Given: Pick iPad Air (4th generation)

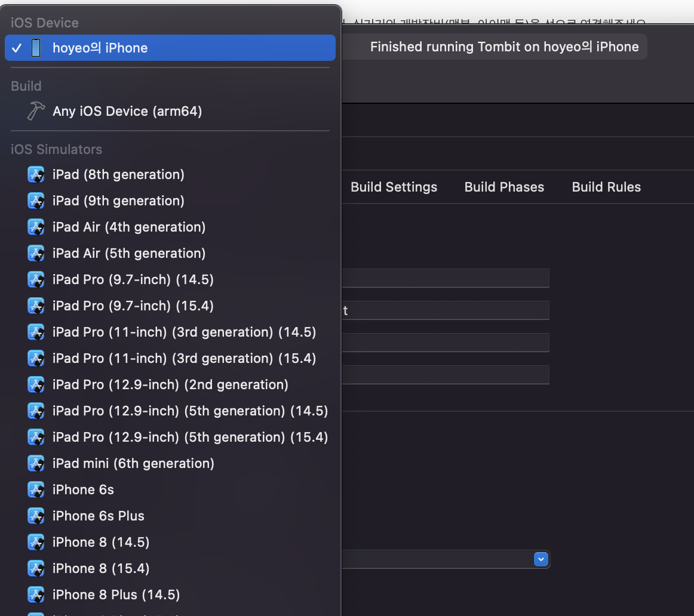Looking at the screenshot, I should point(170,227).
